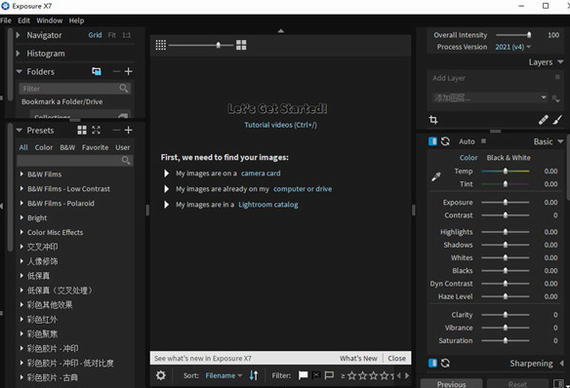This screenshot has width=570, height=388.
Task: Toggle the square next to Add Layer
Action: 557,77
